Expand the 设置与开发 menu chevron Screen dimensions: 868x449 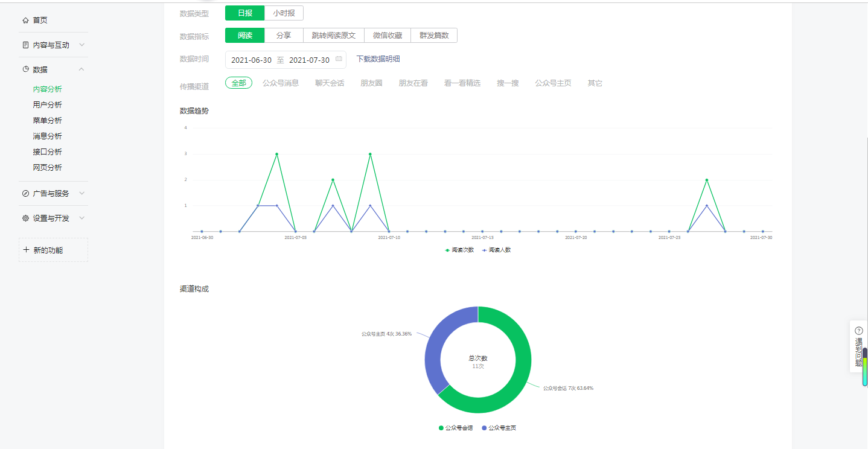[x=81, y=218]
